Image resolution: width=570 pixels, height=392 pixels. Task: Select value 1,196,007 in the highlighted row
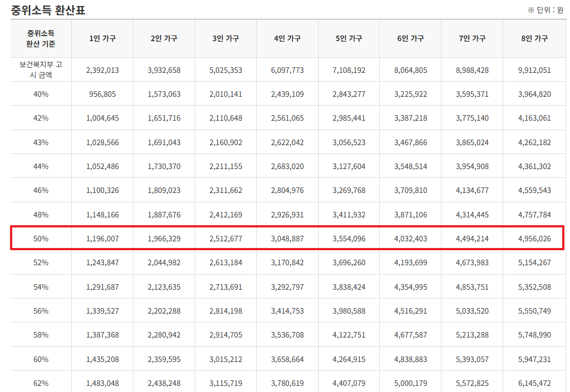point(101,238)
